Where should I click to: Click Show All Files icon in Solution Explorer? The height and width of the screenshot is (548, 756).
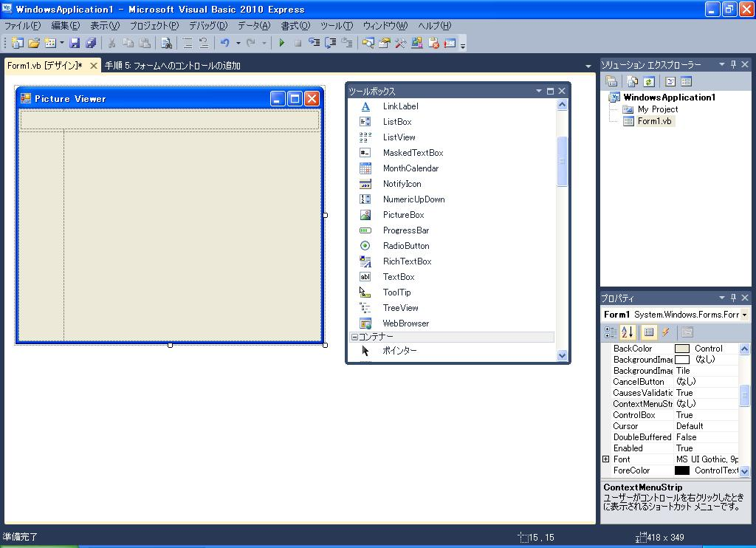click(x=633, y=81)
